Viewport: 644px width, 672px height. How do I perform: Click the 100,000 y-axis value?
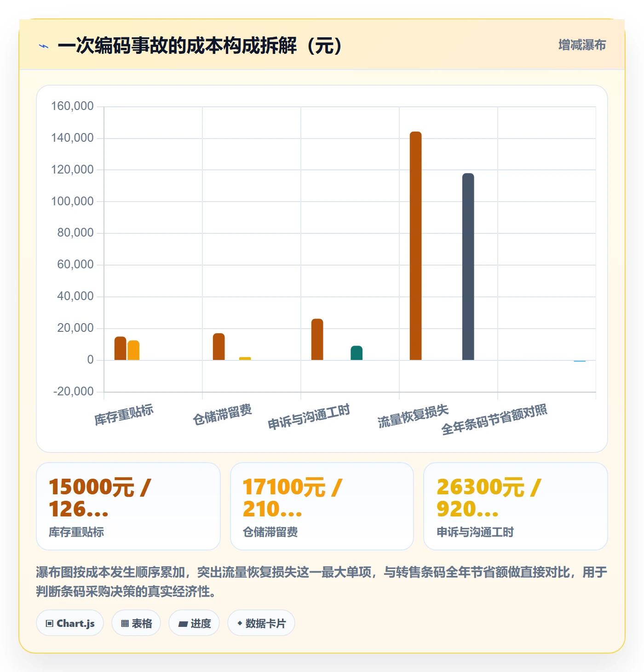coord(72,202)
